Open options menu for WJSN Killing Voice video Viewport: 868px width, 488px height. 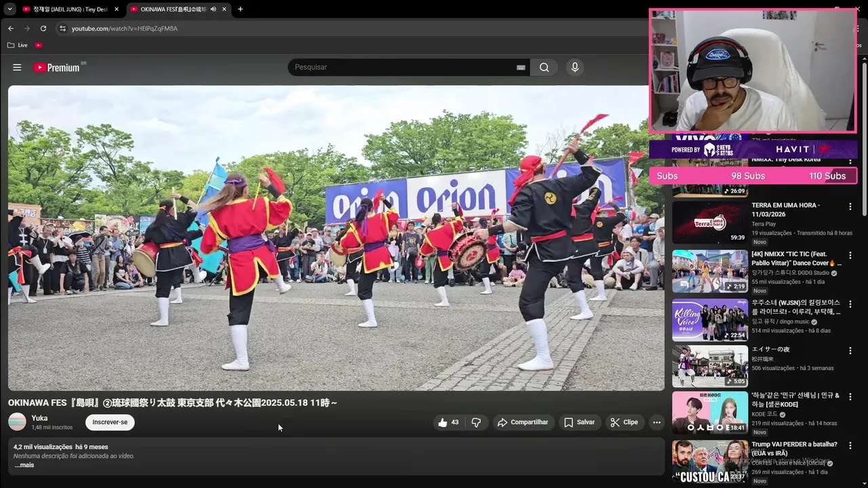(x=850, y=304)
